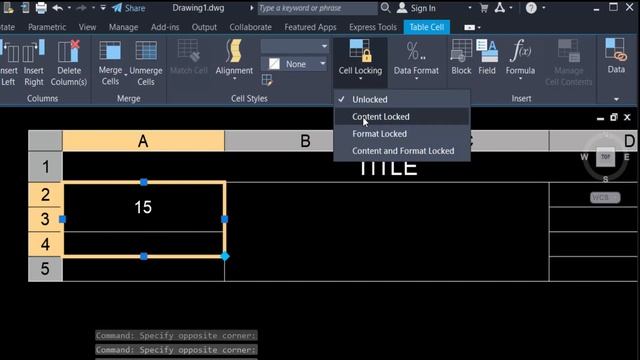
Task: Open the Express Tools tab
Action: pos(373,27)
